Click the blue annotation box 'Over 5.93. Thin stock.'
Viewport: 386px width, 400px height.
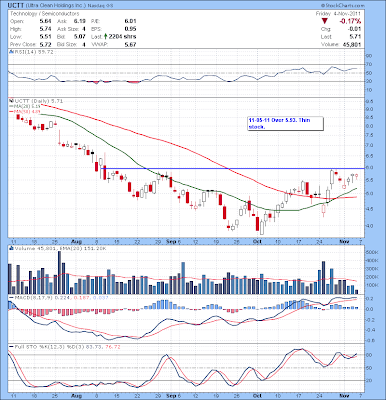coord(286,124)
